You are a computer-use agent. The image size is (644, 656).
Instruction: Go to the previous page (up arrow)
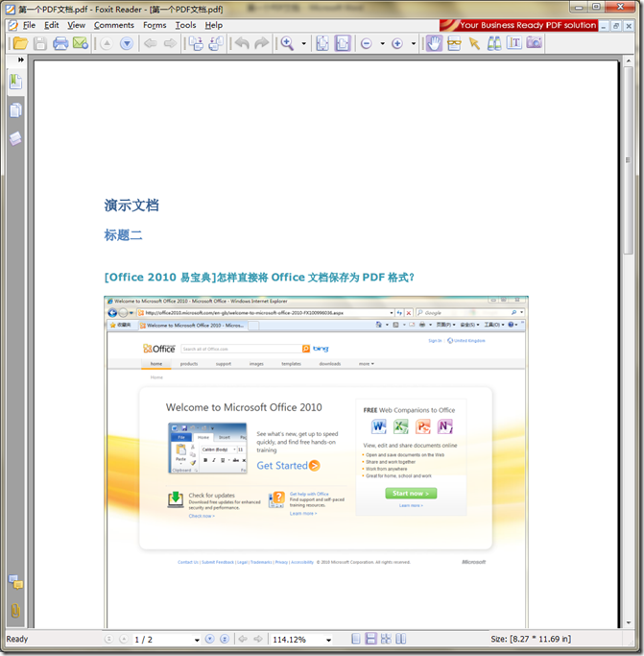(x=107, y=43)
